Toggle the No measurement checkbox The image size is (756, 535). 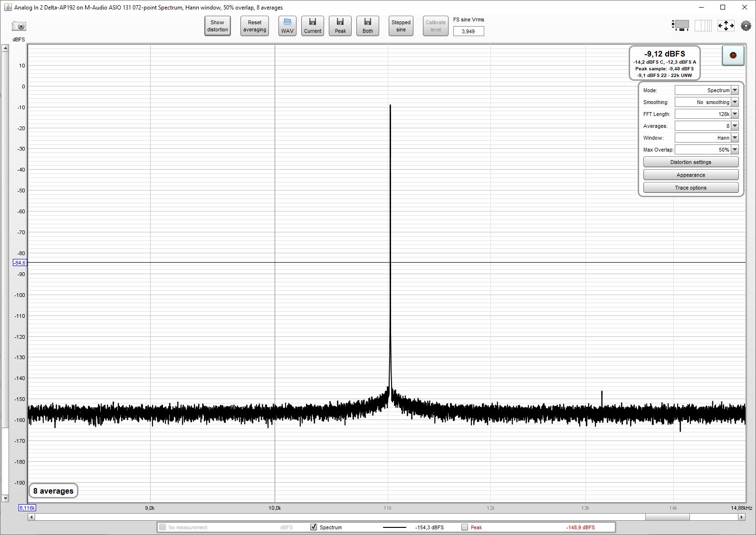point(163,527)
